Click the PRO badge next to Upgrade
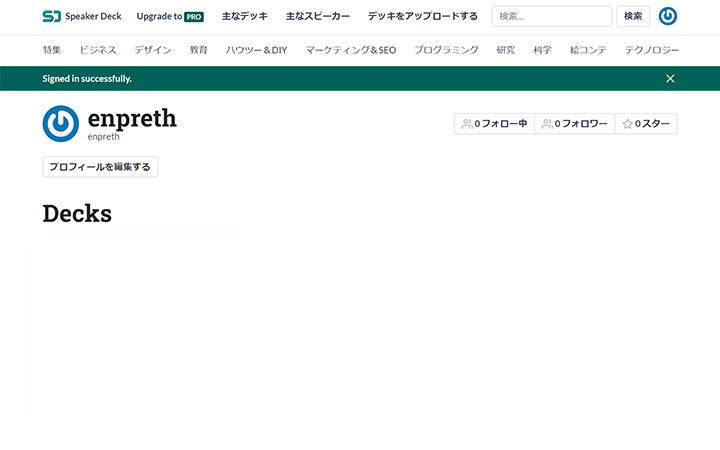Viewport: 720px width, 450px height. point(194,17)
